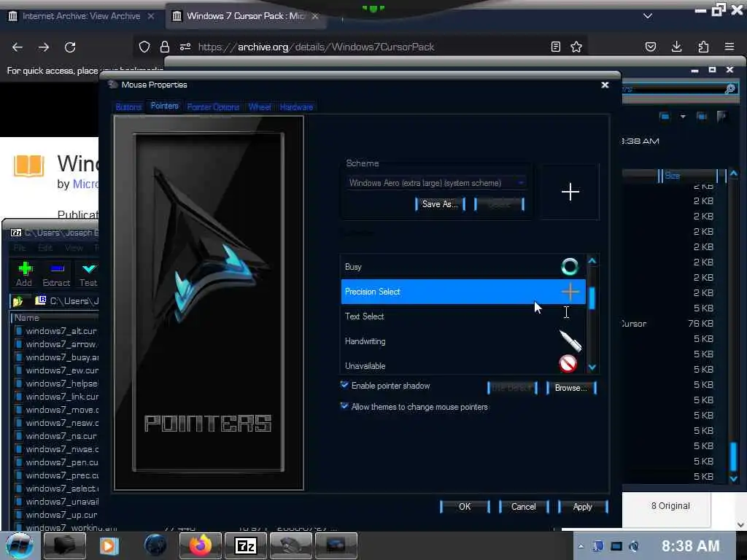Open the Windows Start orb
Screen dimensions: 747x560
click(x=19, y=545)
